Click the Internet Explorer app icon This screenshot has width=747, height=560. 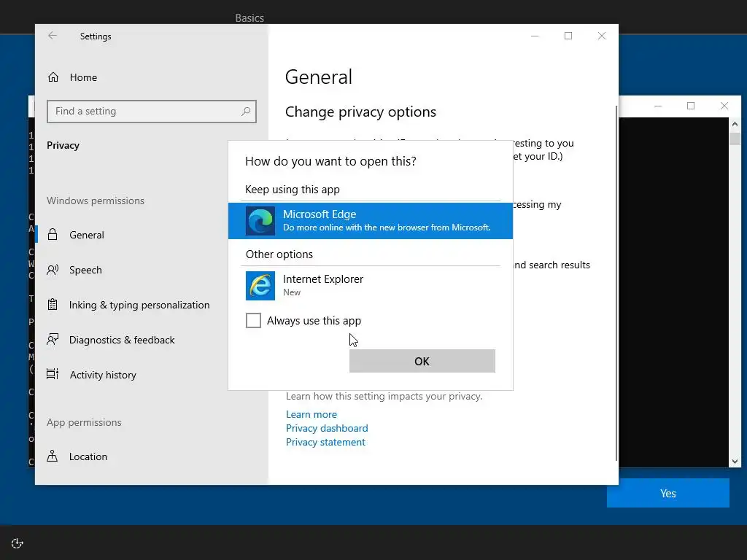tap(260, 286)
